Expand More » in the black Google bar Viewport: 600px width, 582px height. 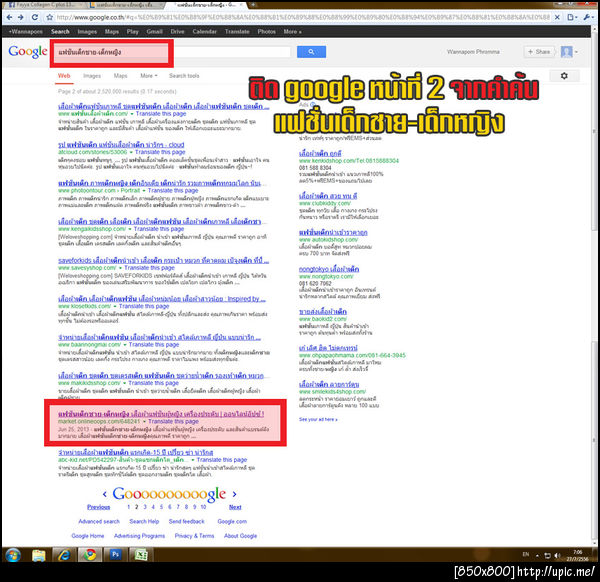[x=292, y=32]
